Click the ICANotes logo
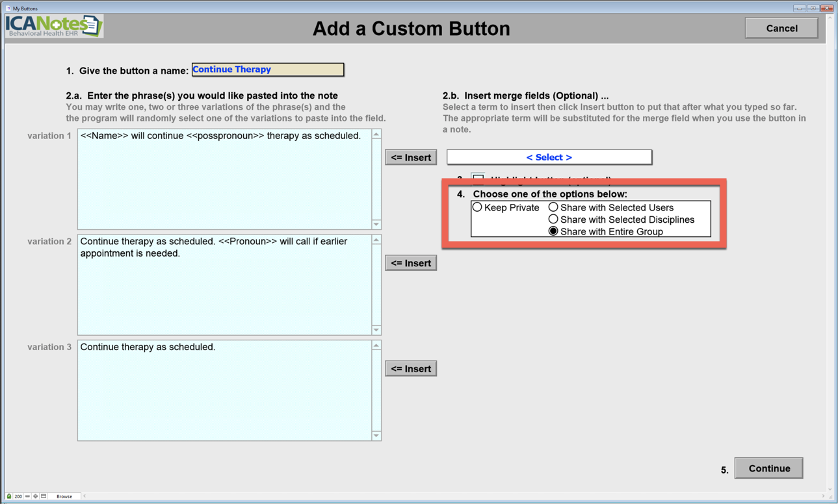Image resolution: width=838 pixels, height=504 pixels. point(54,26)
